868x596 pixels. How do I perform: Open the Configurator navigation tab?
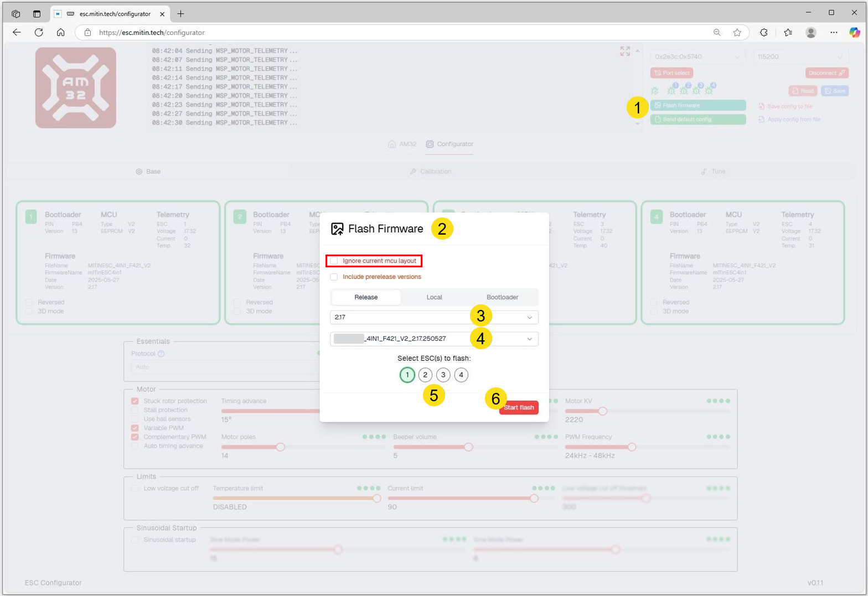click(449, 144)
